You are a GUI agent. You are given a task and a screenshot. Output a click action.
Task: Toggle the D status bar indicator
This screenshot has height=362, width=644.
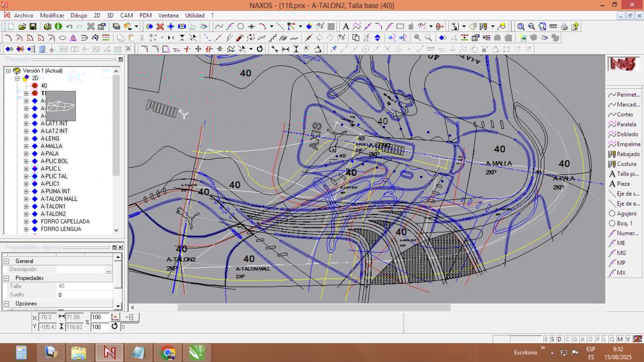tap(559, 339)
